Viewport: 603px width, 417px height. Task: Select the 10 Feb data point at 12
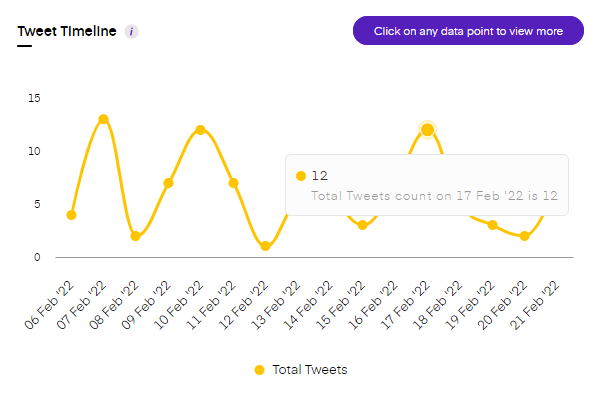pos(200,130)
